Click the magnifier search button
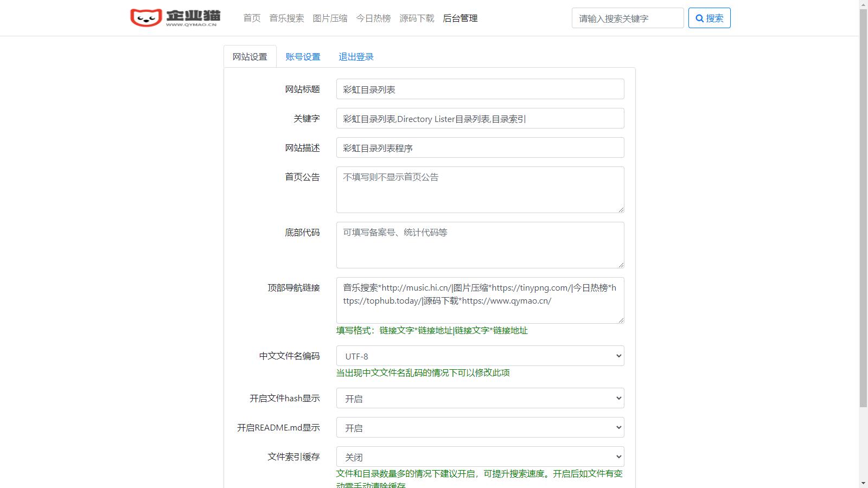The height and width of the screenshot is (488, 868). 709,18
